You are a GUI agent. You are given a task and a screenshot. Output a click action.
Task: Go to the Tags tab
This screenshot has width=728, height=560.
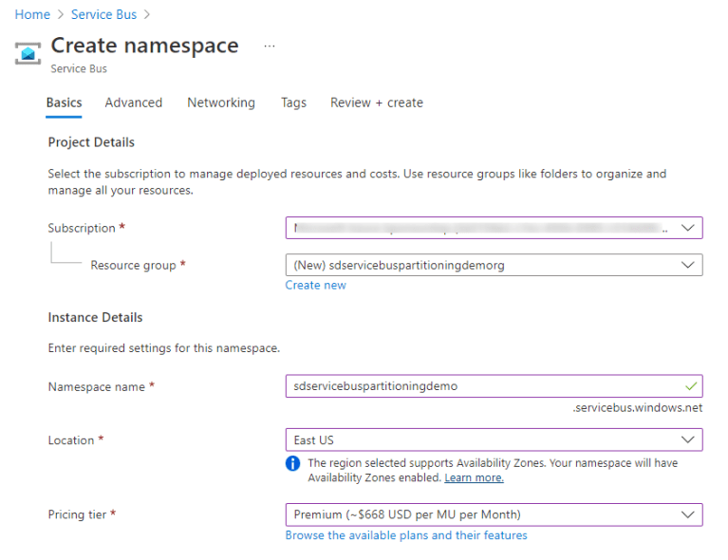point(293,103)
